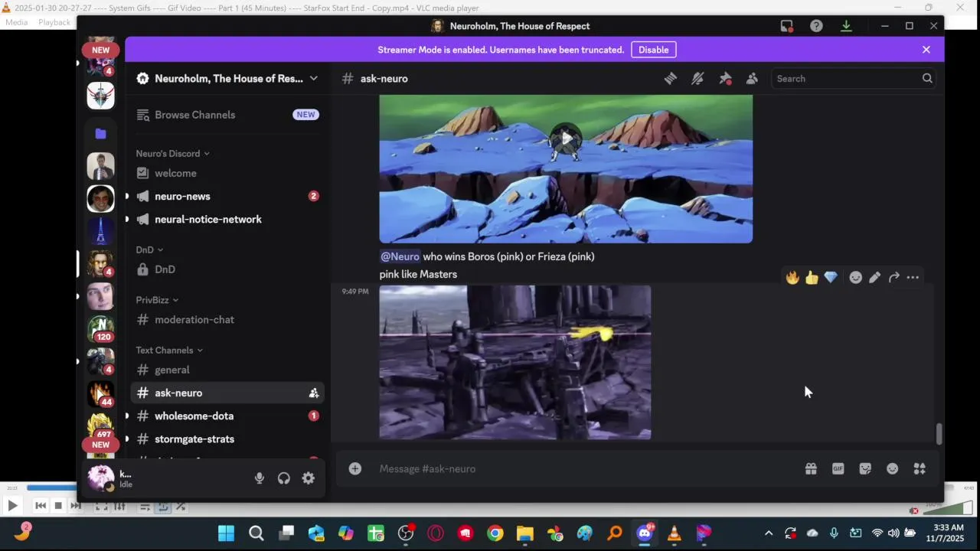
Task: Create invite icon next to ask-neuro
Action: pos(313,393)
